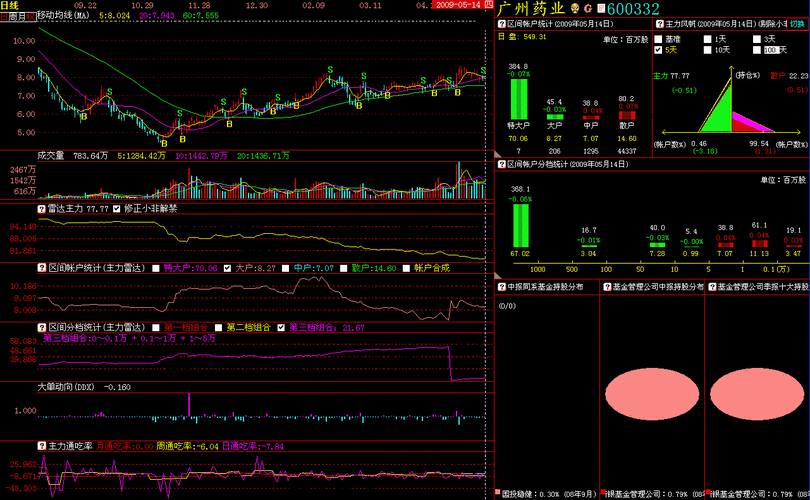Enable 中户 line checkbox

click(286, 269)
